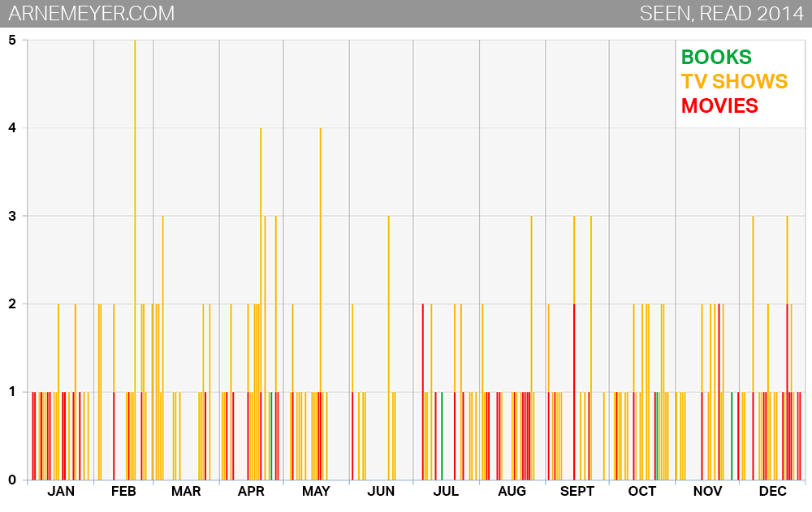Click the JUN month label
This screenshot has height=512, width=812.
click(x=381, y=491)
